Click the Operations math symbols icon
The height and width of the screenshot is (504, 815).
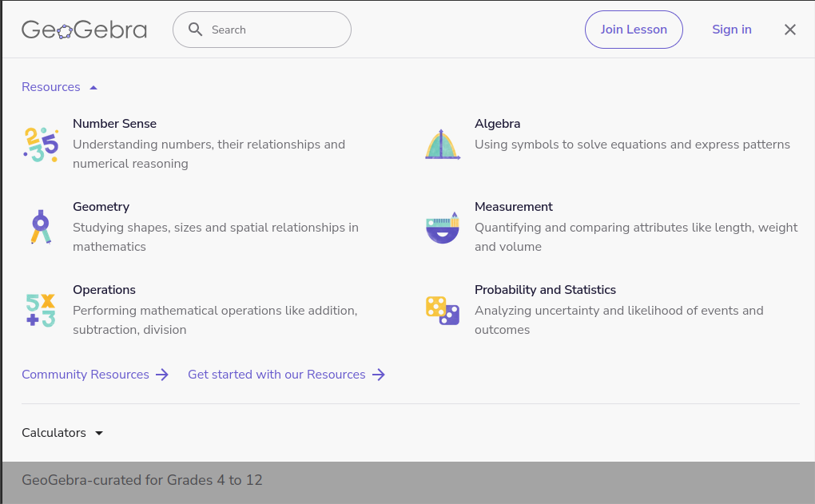(41, 310)
